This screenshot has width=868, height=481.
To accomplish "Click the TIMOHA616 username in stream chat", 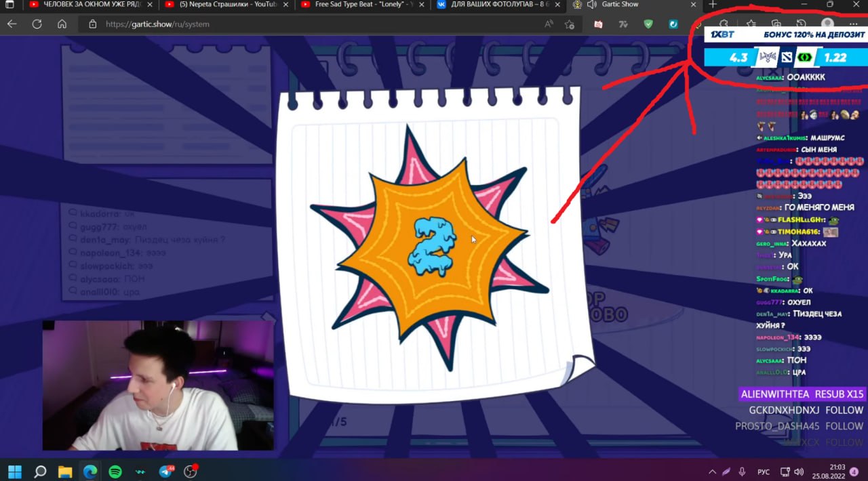I will point(798,232).
